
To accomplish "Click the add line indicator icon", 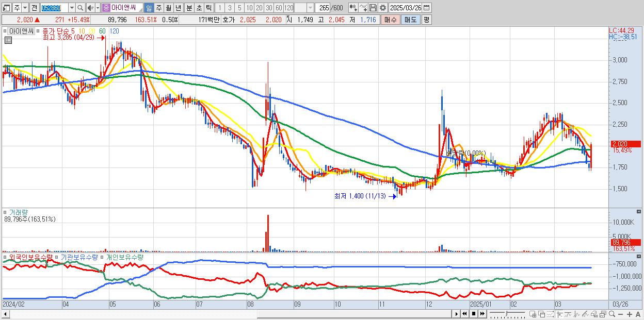I will pyautogui.click(x=363, y=8).
